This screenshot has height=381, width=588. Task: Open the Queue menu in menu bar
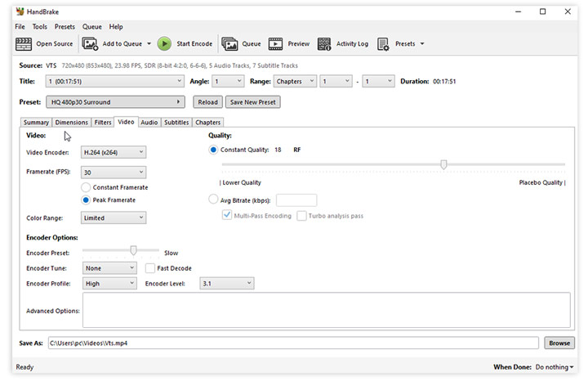(x=92, y=27)
